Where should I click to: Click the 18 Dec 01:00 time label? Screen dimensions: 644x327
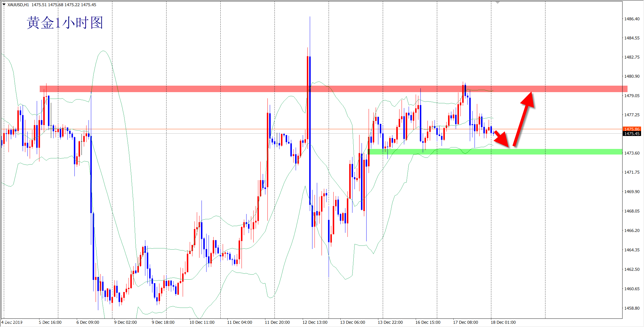point(503,322)
